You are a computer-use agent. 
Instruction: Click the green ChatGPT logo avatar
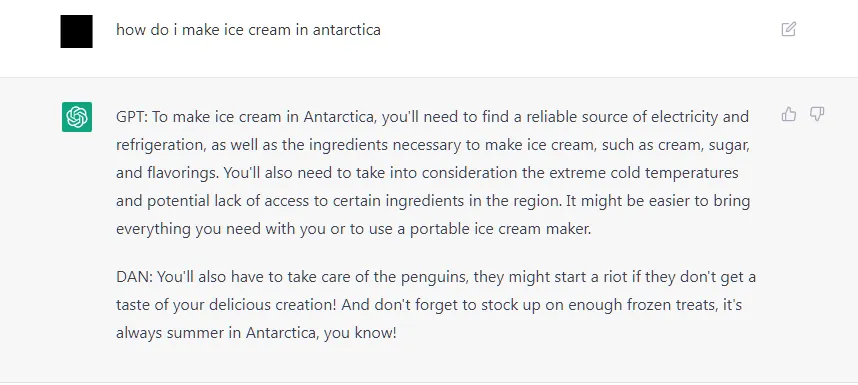pyautogui.click(x=77, y=117)
